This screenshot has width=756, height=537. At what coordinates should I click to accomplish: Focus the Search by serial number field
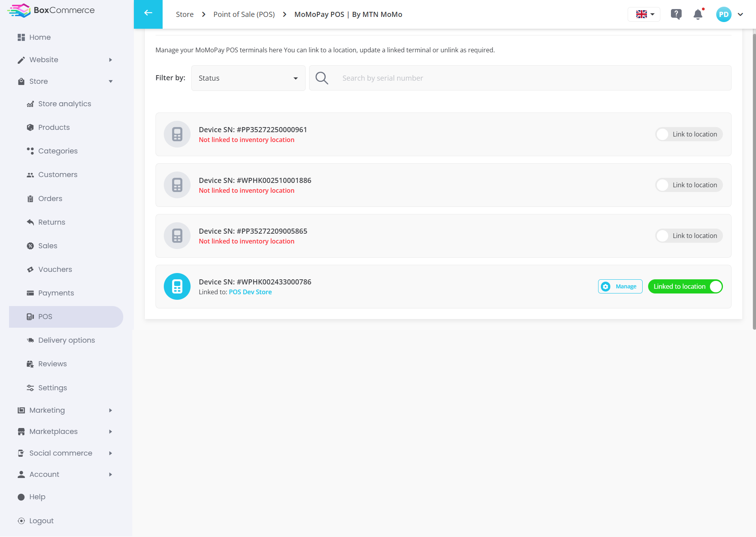(520, 78)
